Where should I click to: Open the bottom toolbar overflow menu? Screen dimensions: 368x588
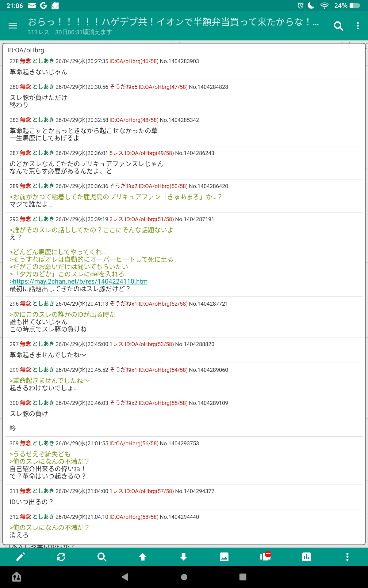pos(347,557)
